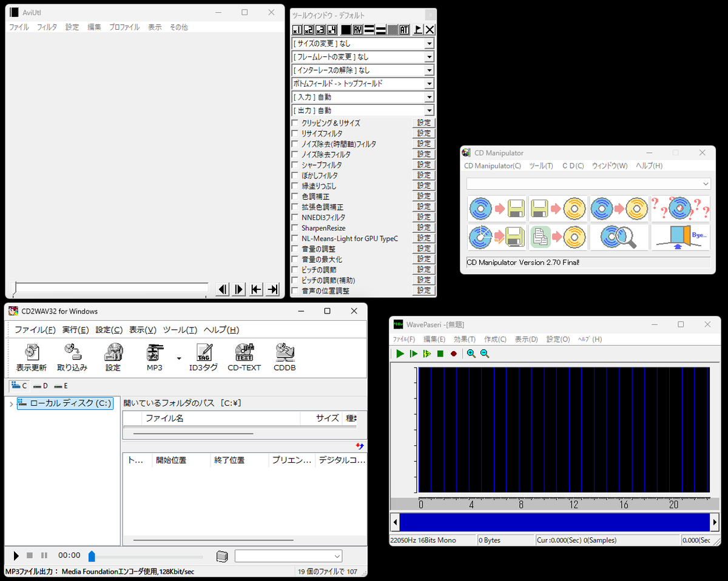Click the floppy-to-CD icon in CD Manipulator
The height and width of the screenshot is (581, 728).
coord(558,209)
